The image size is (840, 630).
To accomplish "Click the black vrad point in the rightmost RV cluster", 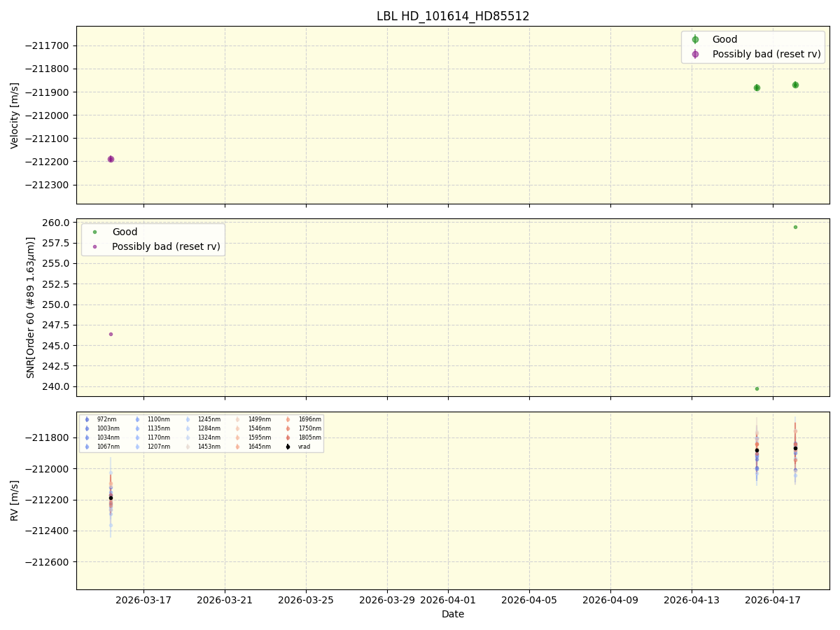I will tap(795, 448).
